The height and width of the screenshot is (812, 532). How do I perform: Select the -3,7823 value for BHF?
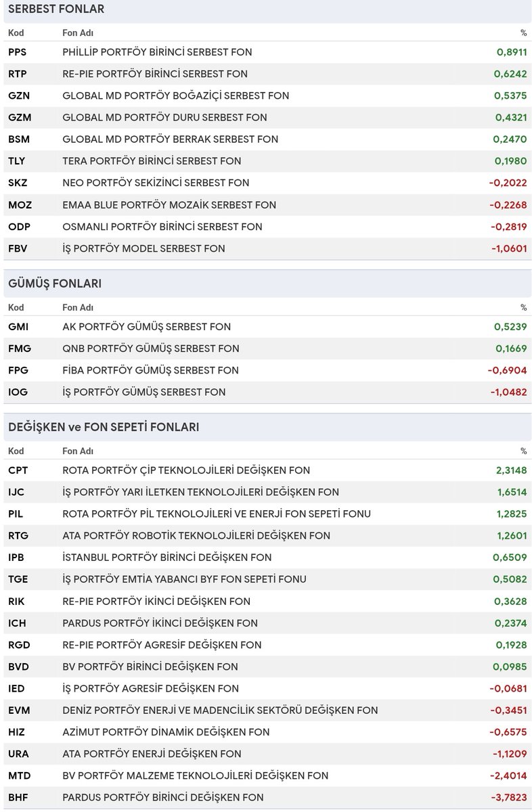pyautogui.click(x=508, y=797)
